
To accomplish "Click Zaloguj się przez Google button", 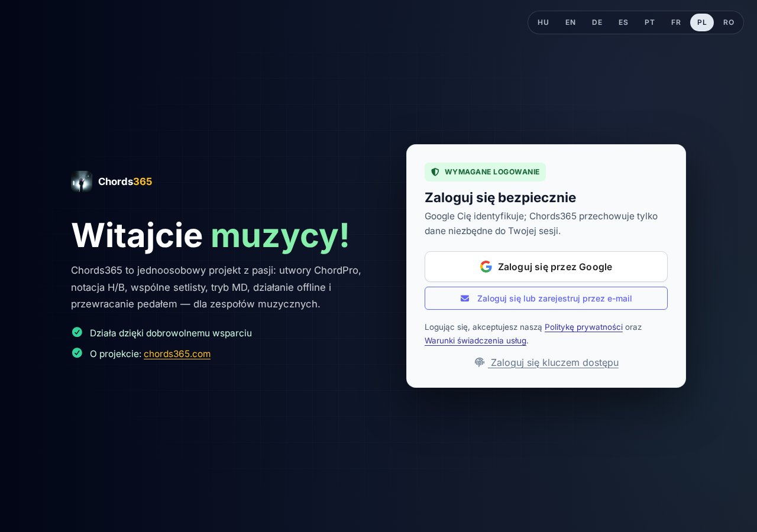I will (546, 267).
